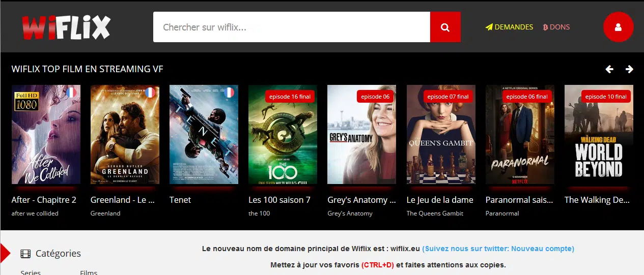644x275 pixels.
Task: Click the 'after we collided' subtitle
Action: point(35,213)
